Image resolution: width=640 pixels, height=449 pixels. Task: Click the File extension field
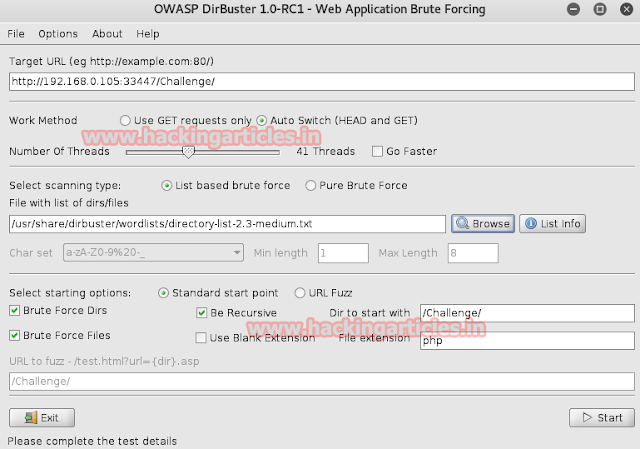tap(527, 340)
